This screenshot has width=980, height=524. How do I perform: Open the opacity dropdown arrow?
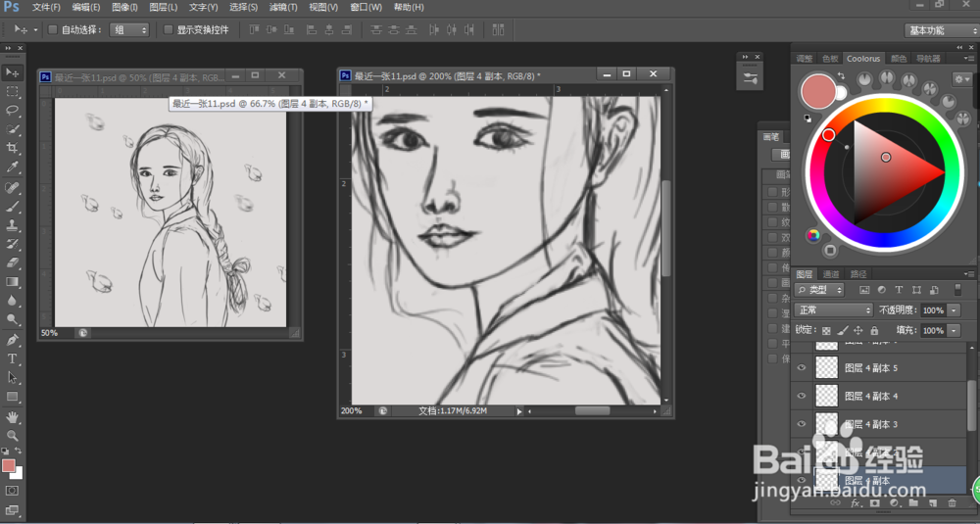(x=954, y=310)
